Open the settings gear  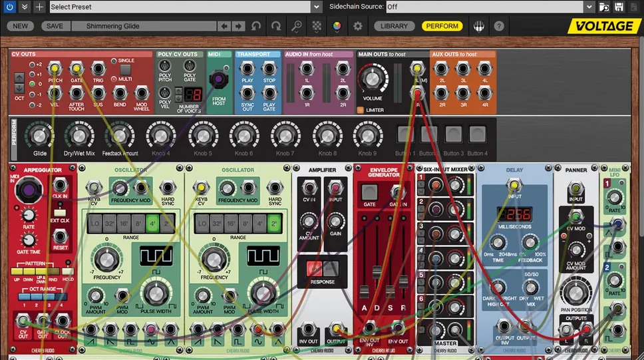358,26
